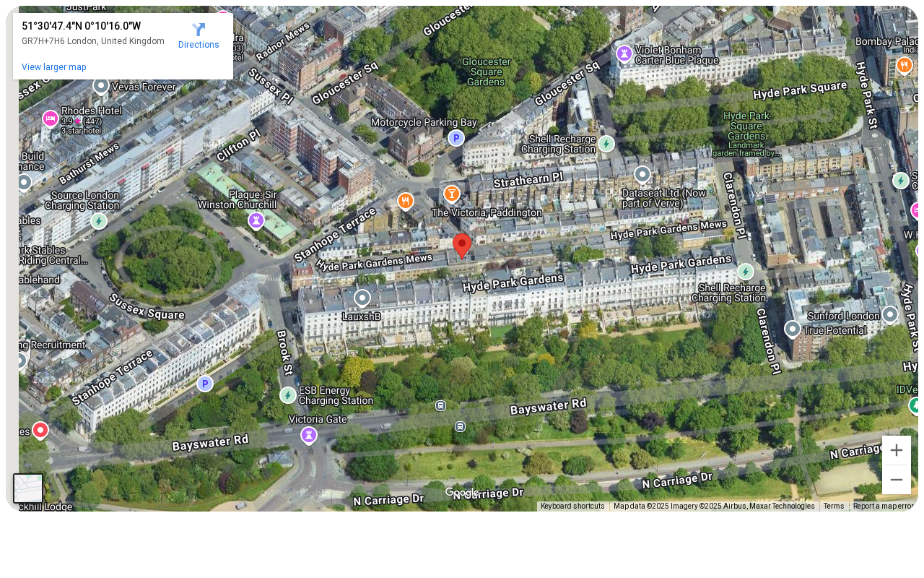This screenshot has width=924, height=578.
Task: Click the lower bus stop icon on Bayswater Rd
Action: tap(460, 426)
